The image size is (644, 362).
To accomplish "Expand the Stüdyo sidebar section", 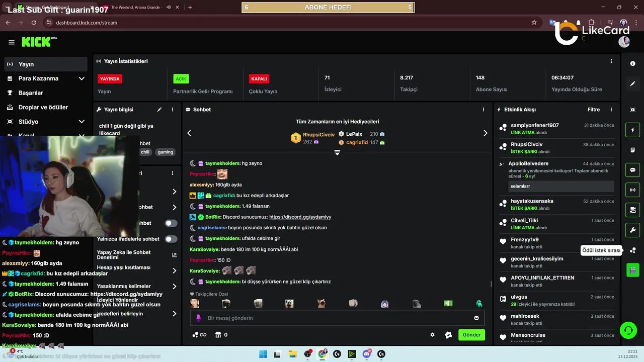I will tap(82, 122).
